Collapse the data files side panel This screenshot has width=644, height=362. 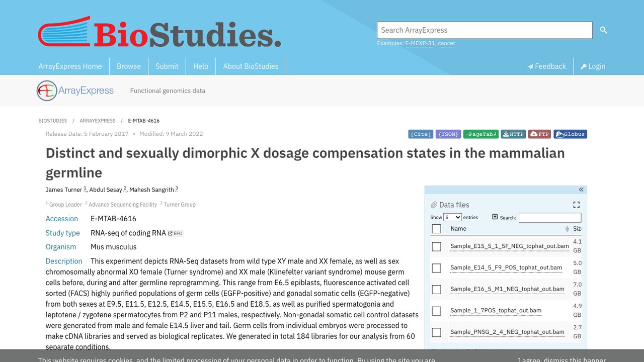[x=581, y=190]
